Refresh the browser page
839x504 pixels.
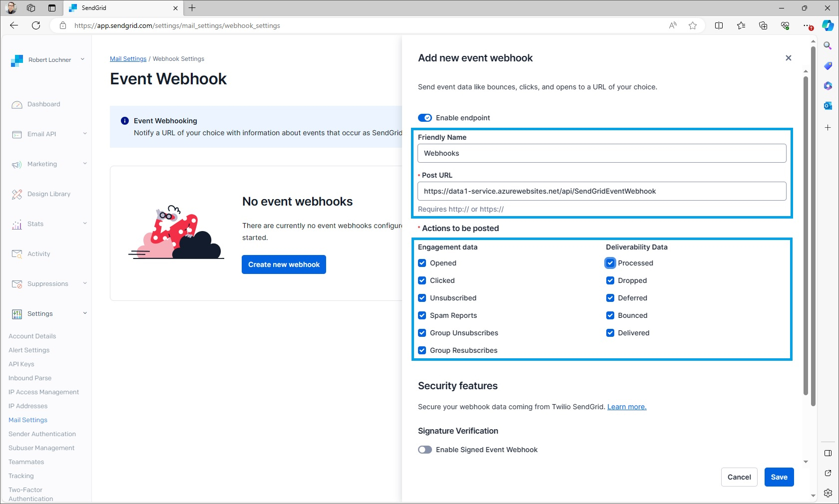pos(36,25)
